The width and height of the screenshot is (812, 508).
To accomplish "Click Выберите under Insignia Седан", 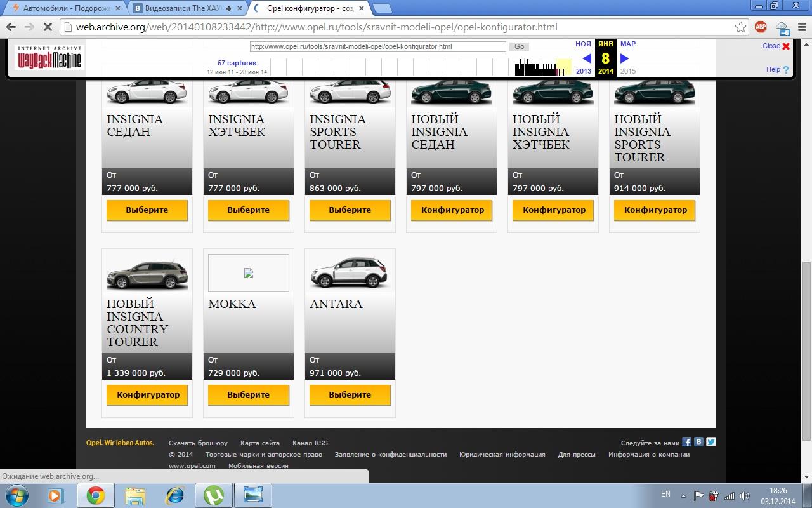I will tap(147, 210).
